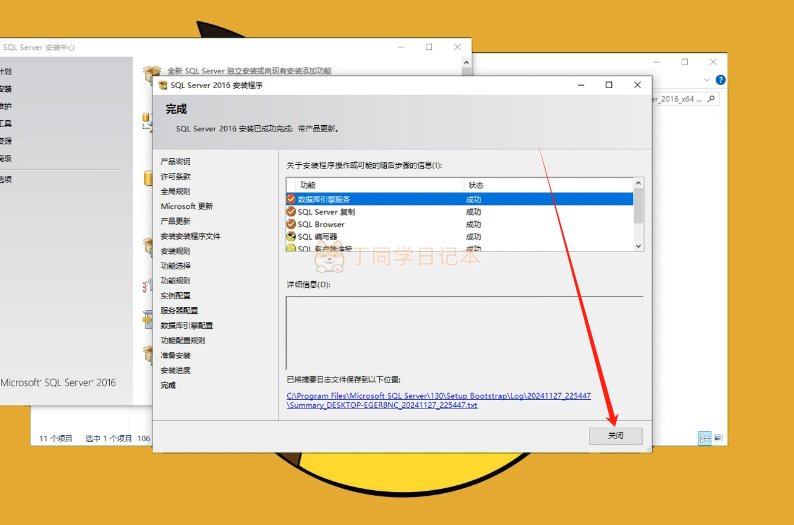794x525 pixels.
Task: Click the feature list scrollbar thumb
Action: click(x=639, y=206)
